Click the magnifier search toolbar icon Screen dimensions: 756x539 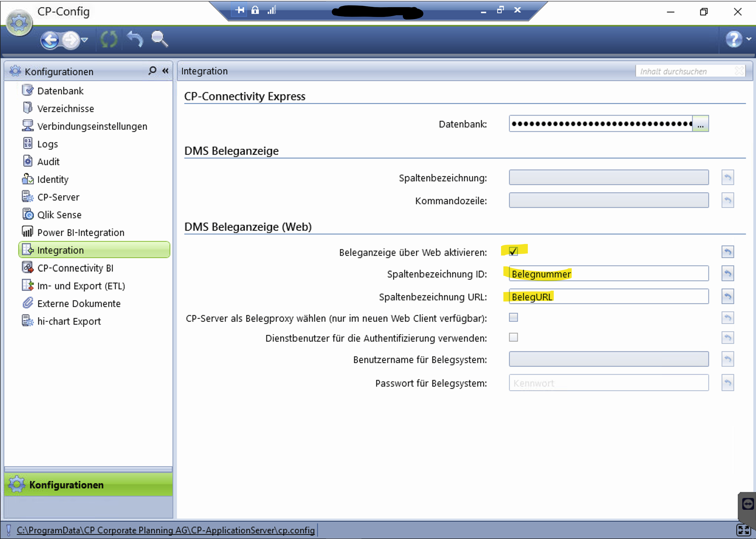(159, 39)
